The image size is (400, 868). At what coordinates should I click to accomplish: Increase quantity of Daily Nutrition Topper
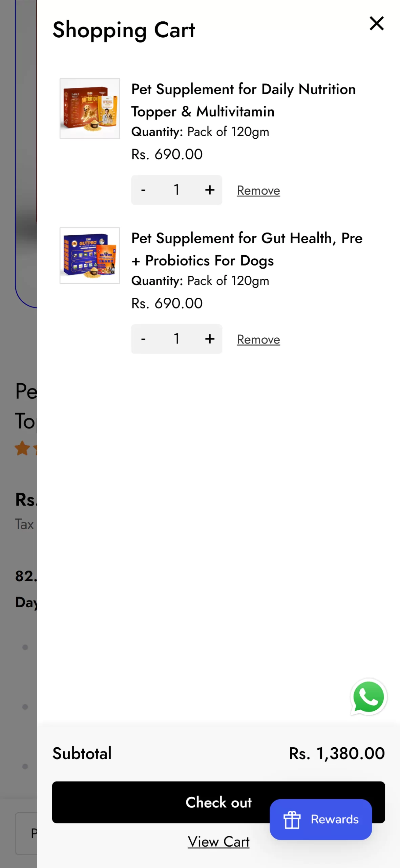tap(210, 190)
